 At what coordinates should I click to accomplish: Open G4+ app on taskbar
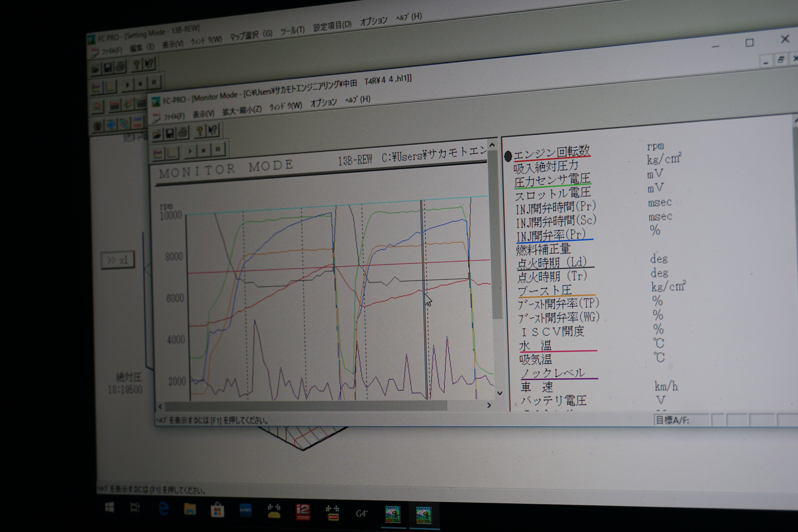362,514
